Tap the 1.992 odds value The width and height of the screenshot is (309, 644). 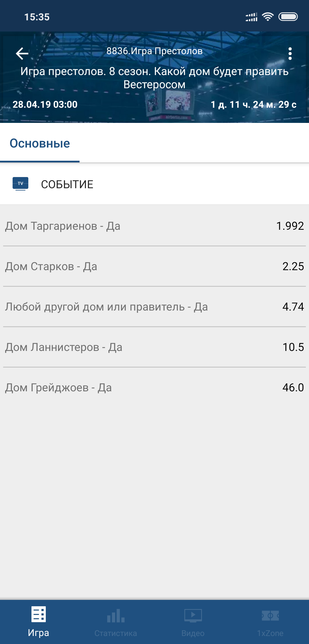click(290, 226)
